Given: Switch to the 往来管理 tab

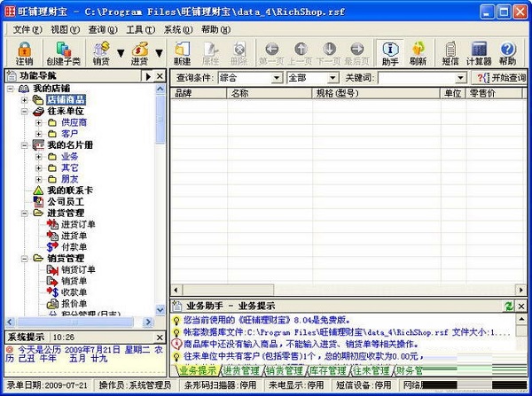Looking at the screenshot, I should coord(372,370).
